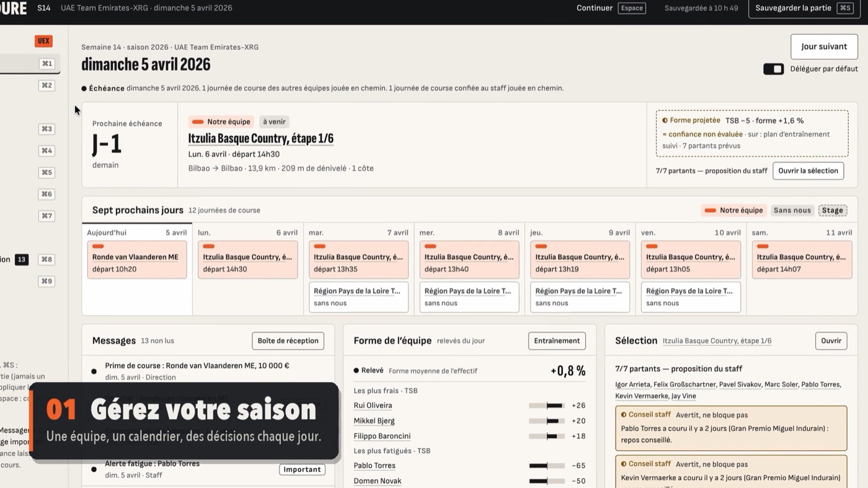Click Ouvrir la sélection button
This screenshot has width=868, height=488.
tap(808, 171)
